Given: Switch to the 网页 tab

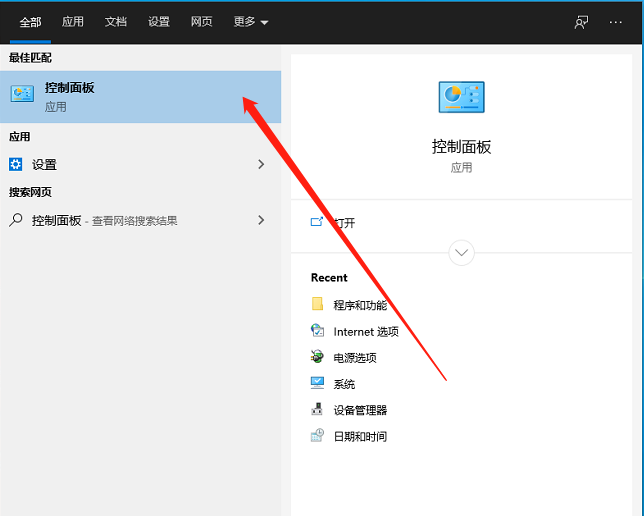Looking at the screenshot, I should [x=202, y=21].
